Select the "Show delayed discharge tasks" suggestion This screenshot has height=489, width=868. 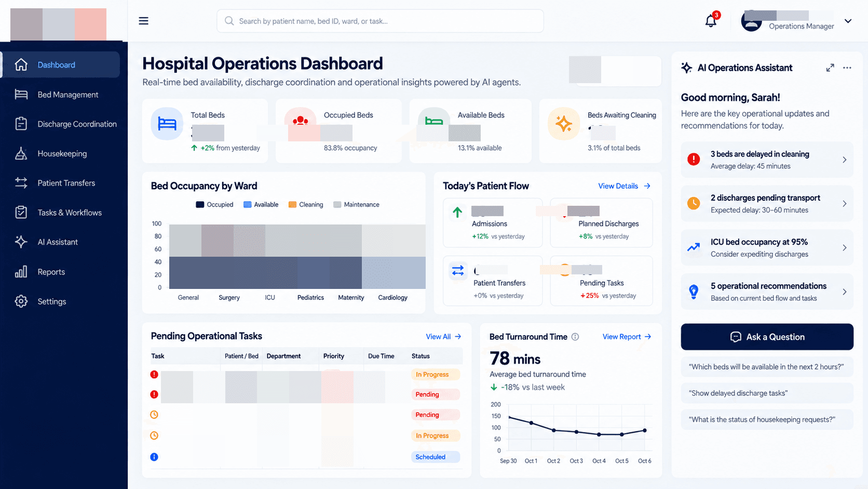(767, 393)
